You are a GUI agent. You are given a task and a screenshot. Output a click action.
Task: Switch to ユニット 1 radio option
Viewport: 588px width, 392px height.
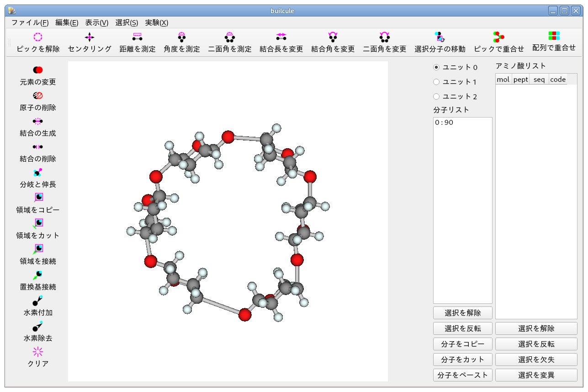[436, 82]
